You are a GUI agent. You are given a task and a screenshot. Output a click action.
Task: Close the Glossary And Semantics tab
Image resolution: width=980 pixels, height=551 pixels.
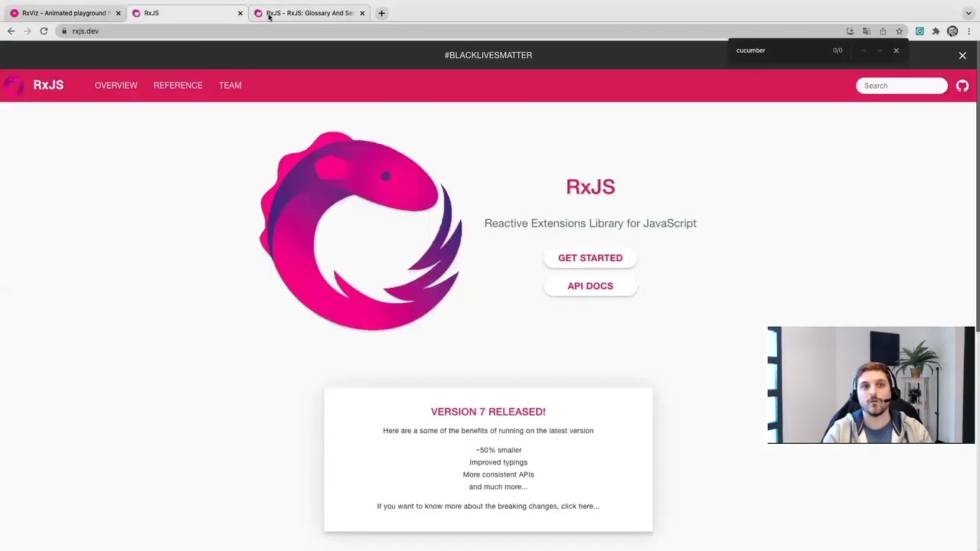[x=362, y=13]
